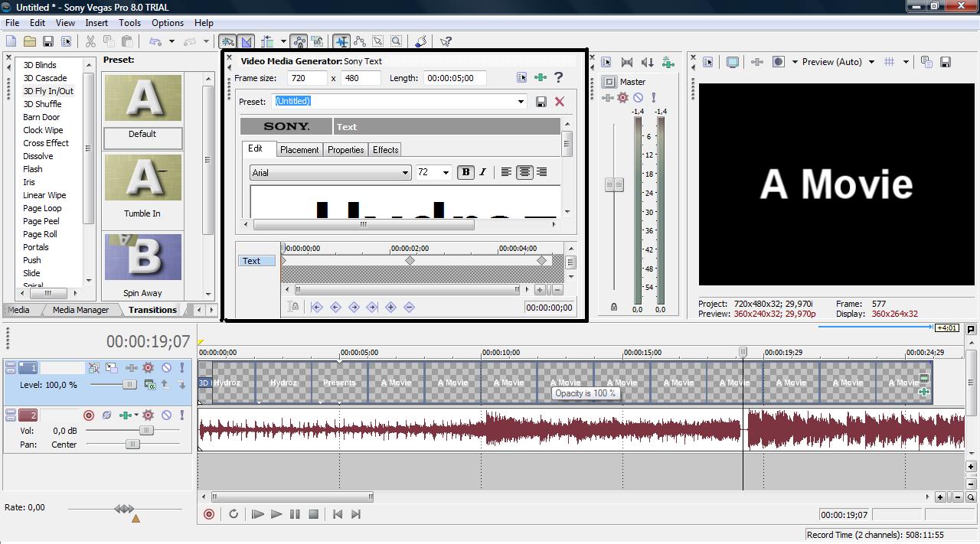The image size is (980, 544).
Task: Undo the last action from the toolbar
Action: (155, 41)
